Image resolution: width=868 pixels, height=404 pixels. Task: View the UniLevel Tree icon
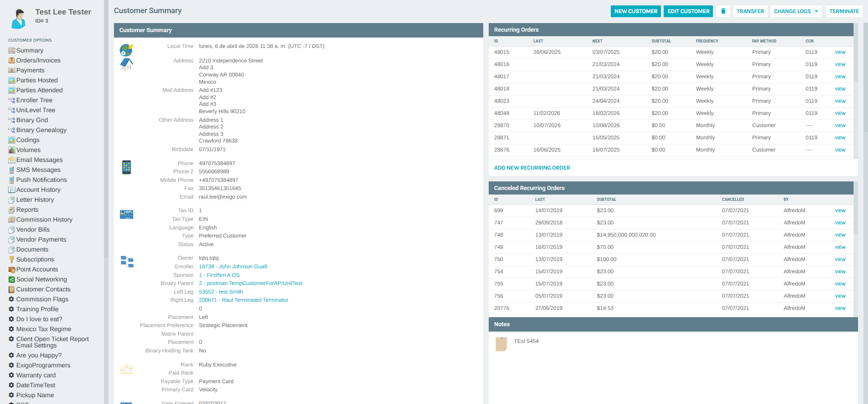[12, 110]
